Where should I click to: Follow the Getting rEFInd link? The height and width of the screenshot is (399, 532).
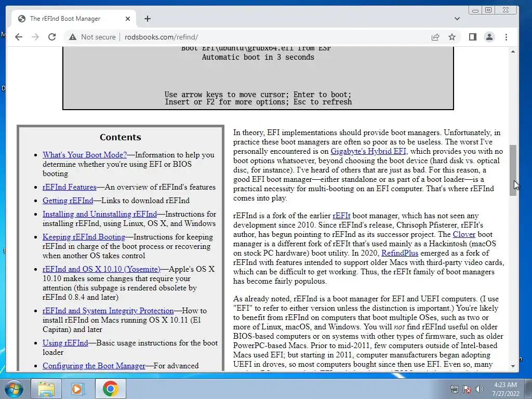tap(68, 201)
